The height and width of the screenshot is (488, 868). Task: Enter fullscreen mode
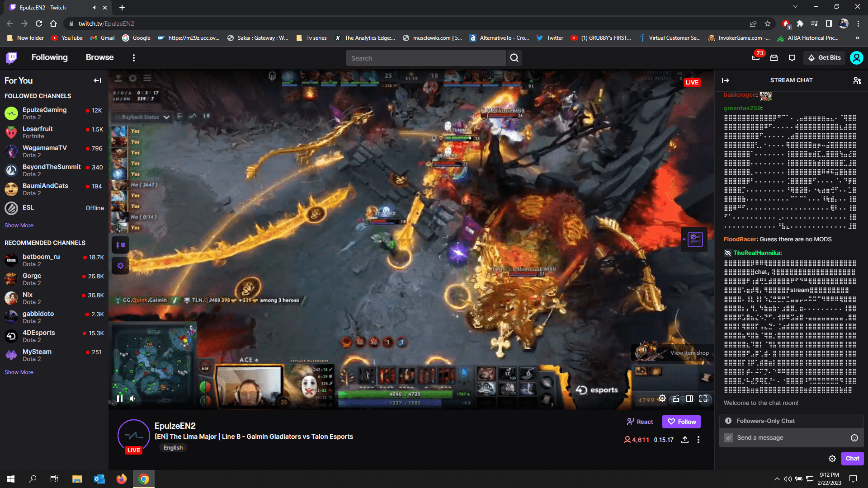[x=704, y=399]
